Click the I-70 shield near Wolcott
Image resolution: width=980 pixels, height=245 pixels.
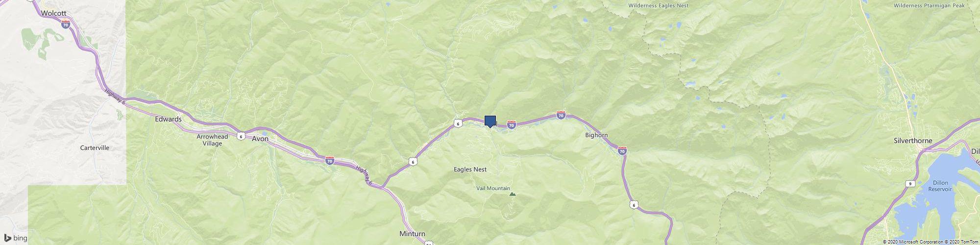click(x=66, y=24)
